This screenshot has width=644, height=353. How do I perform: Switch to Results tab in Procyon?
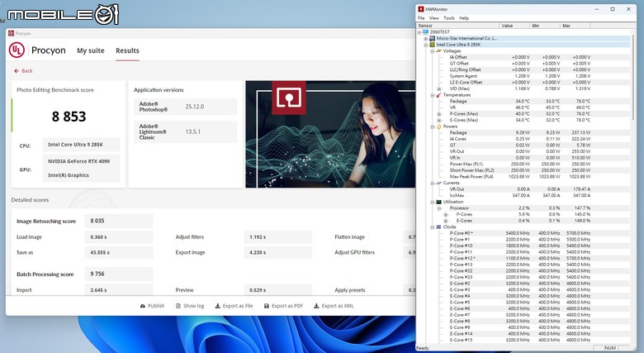[x=127, y=50]
